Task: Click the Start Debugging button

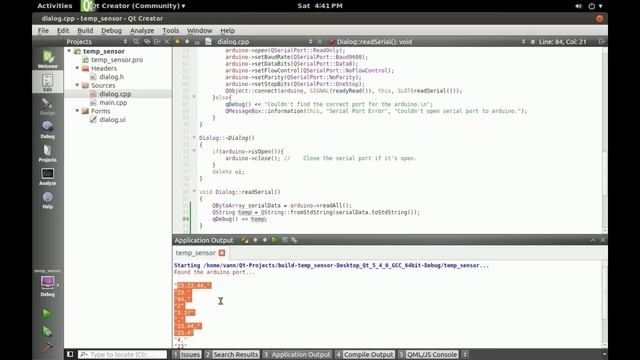Action: (x=47, y=331)
